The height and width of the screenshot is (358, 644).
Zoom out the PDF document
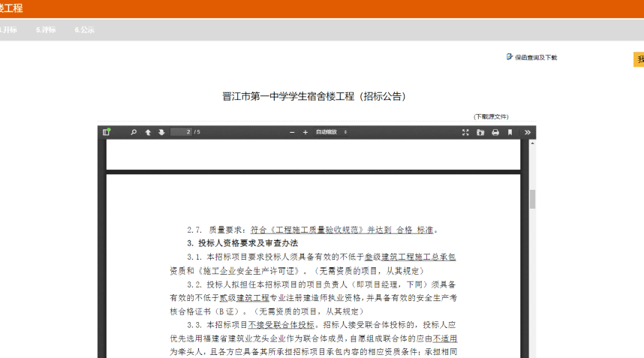tap(292, 132)
